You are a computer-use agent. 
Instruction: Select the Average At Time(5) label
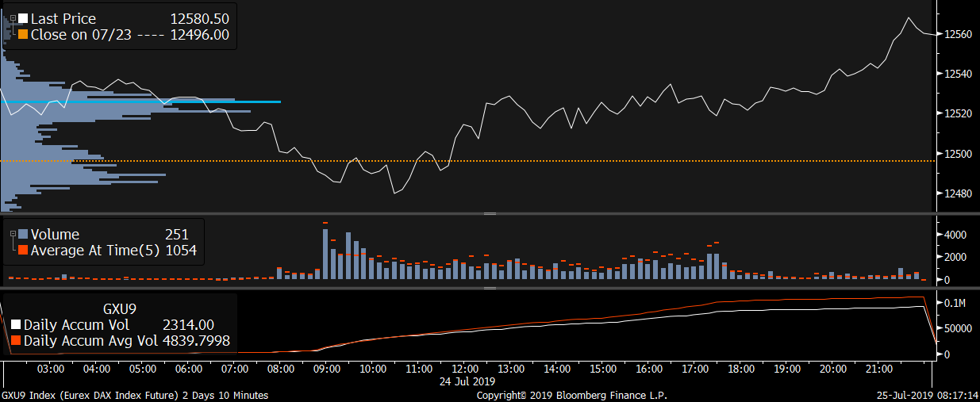tap(95, 251)
